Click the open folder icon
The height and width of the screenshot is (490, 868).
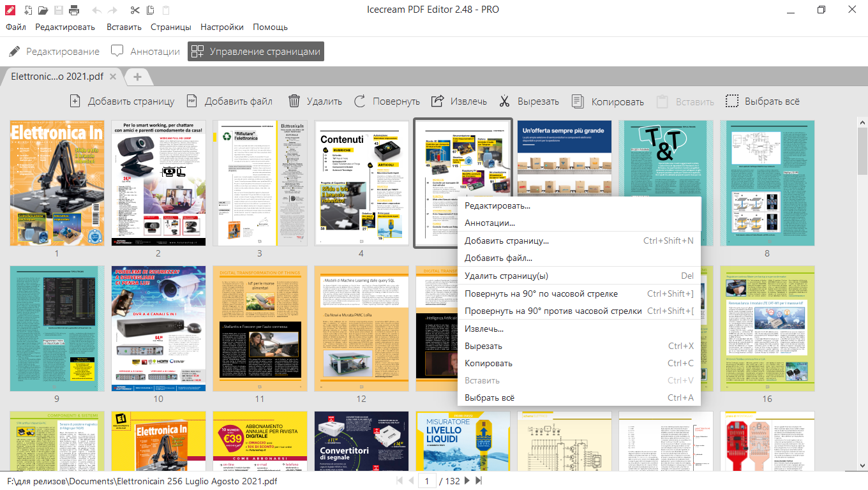(x=43, y=10)
